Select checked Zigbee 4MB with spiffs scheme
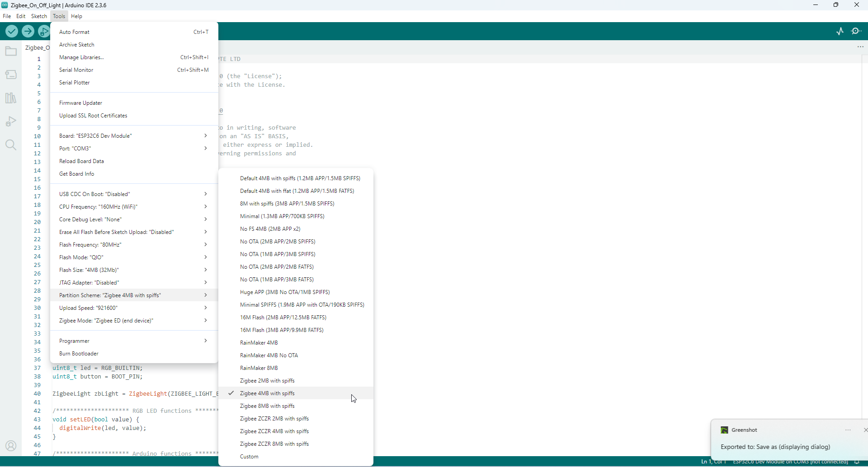868x467 pixels. 267,393
